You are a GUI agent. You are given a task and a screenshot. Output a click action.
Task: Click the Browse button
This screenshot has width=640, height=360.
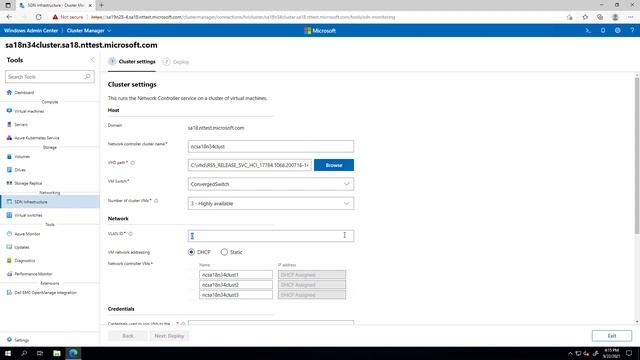pos(334,165)
